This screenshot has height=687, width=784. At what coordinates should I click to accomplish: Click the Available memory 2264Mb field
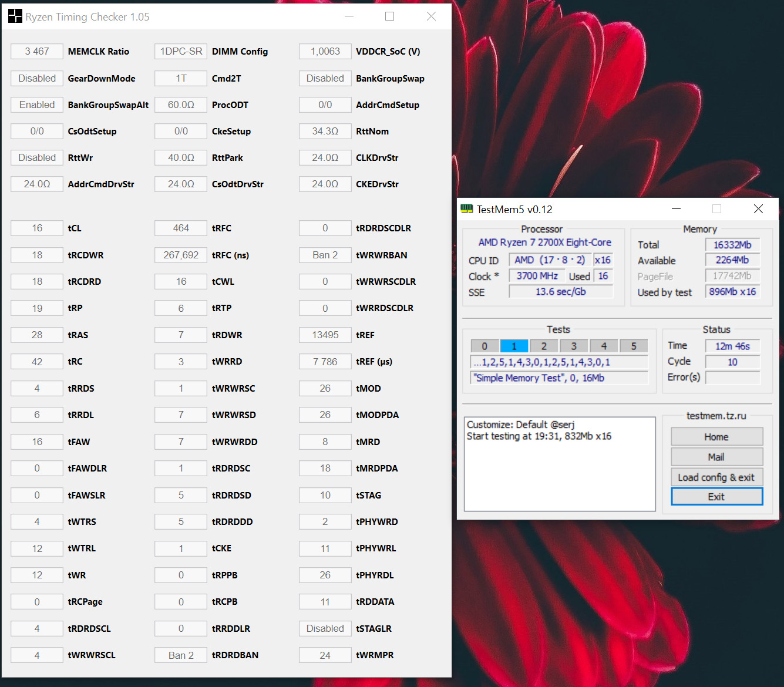[x=732, y=260]
